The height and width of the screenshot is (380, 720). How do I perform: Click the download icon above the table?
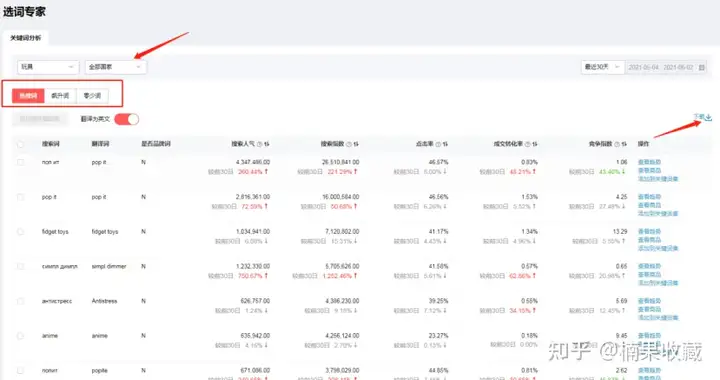point(708,117)
